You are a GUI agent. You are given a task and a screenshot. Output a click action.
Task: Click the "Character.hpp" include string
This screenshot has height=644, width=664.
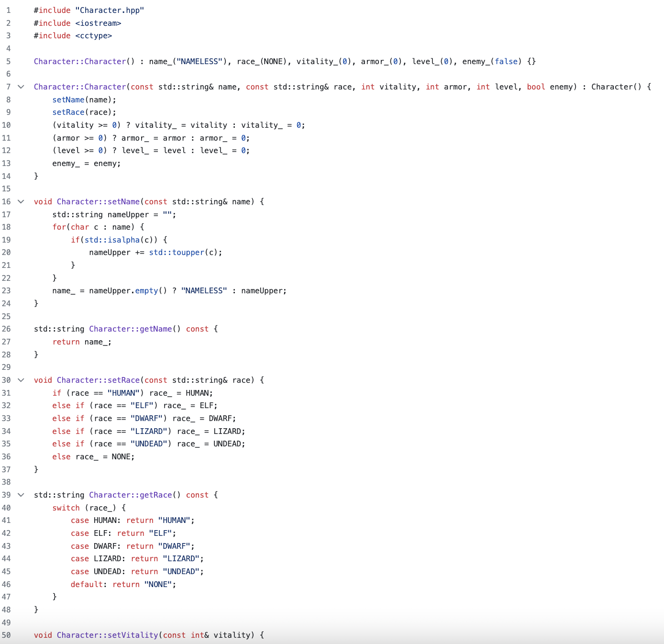click(x=110, y=11)
